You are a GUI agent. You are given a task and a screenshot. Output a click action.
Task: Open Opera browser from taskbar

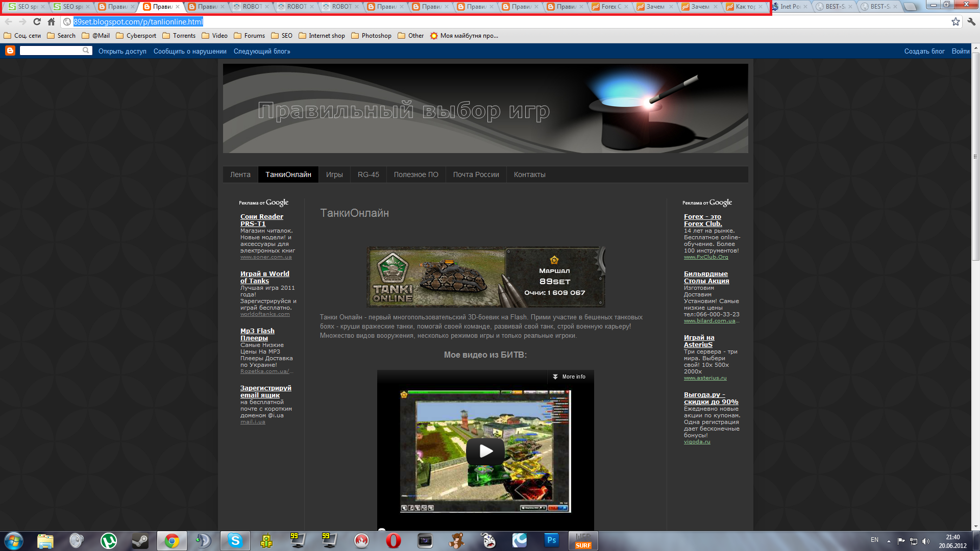pos(393,541)
